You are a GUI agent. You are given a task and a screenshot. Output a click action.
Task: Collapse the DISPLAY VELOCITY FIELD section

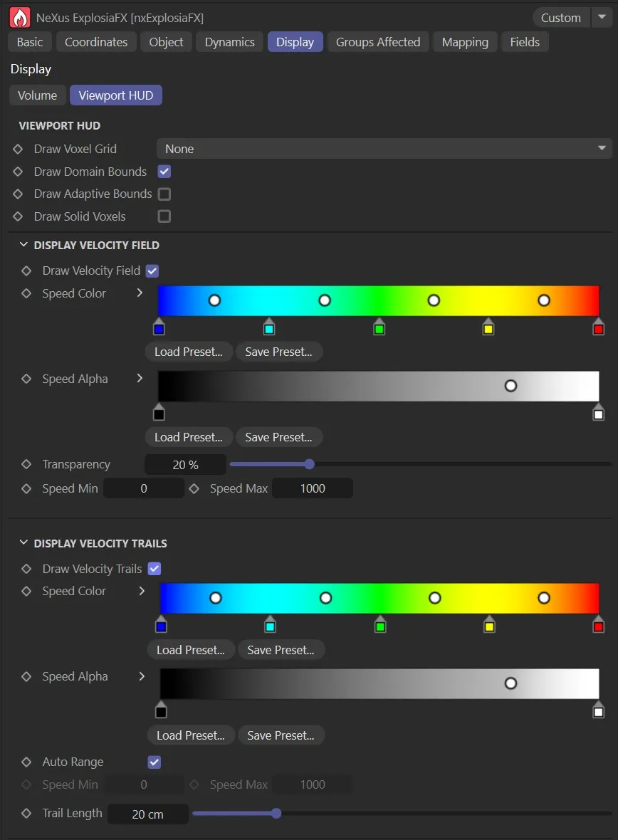point(23,244)
